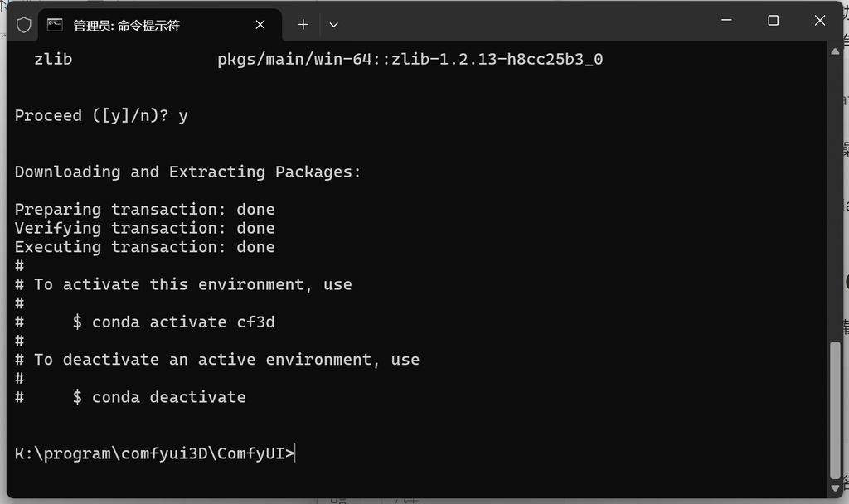
Task: Close the terminal window
Action: click(x=820, y=21)
